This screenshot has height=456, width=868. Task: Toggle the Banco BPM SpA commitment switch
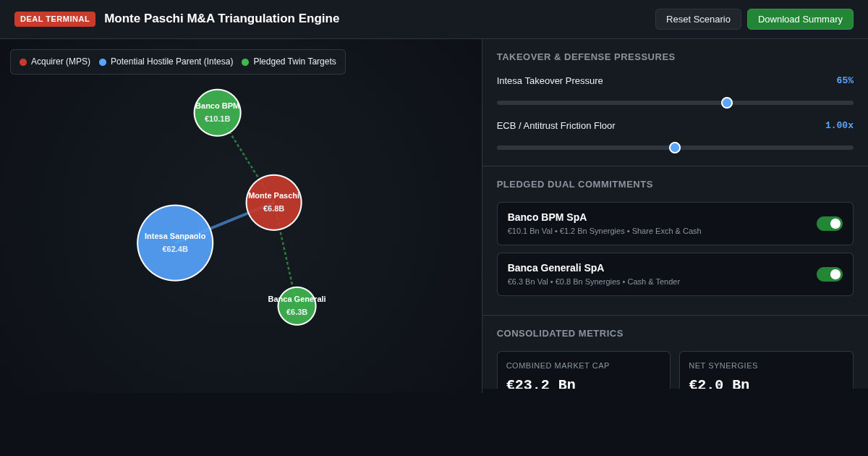(830, 224)
